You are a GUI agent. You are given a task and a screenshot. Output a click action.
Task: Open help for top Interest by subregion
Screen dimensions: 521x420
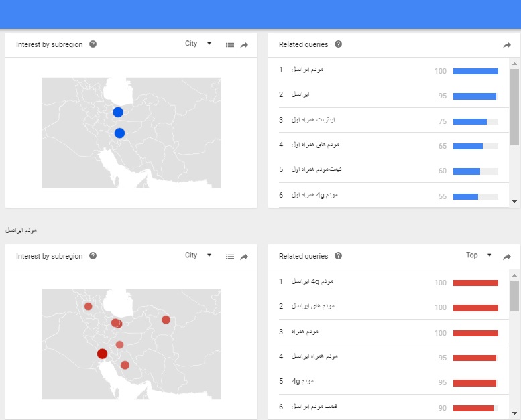[93, 44]
